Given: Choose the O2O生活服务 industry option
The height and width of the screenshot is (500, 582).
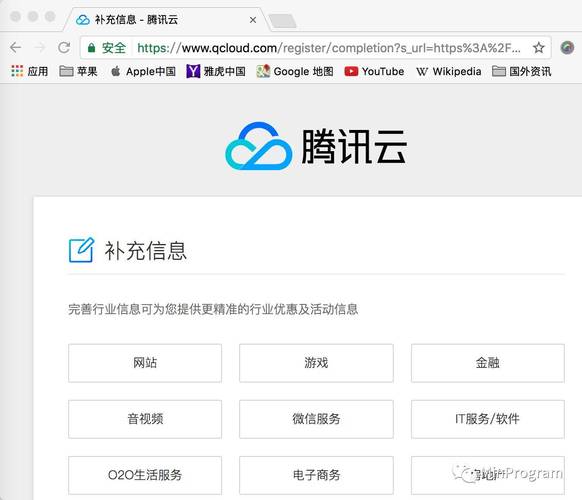Looking at the screenshot, I should [x=145, y=475].
